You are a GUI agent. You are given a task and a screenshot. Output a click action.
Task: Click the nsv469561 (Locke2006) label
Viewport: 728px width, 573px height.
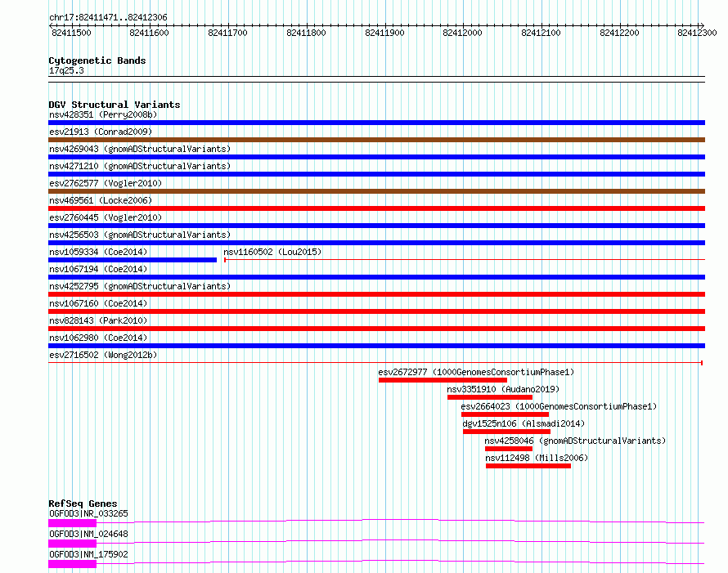(x=101, y=200)
